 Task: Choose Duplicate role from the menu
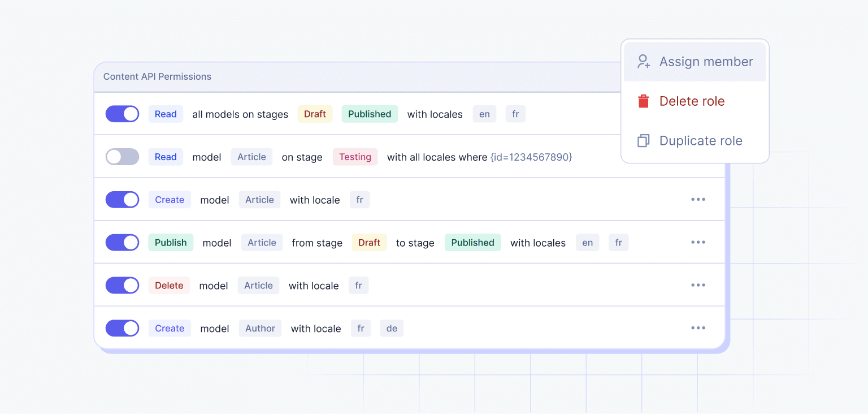(695, 141)
